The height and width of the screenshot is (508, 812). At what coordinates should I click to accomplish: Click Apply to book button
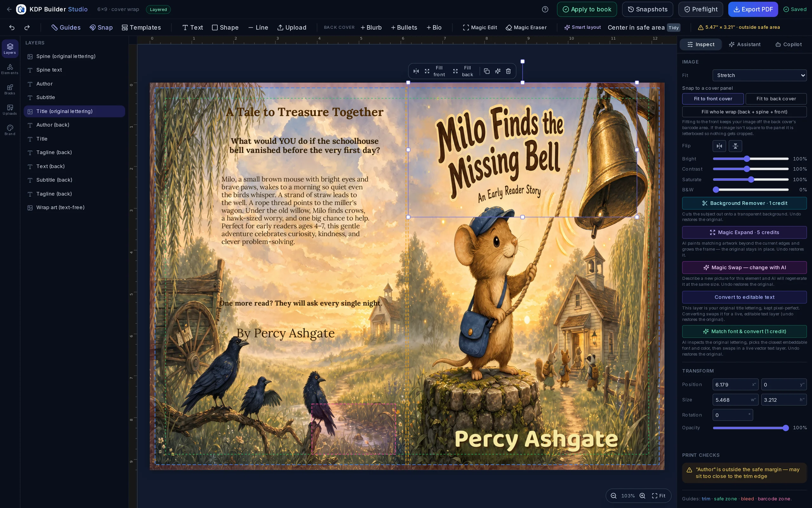[586, 10]
